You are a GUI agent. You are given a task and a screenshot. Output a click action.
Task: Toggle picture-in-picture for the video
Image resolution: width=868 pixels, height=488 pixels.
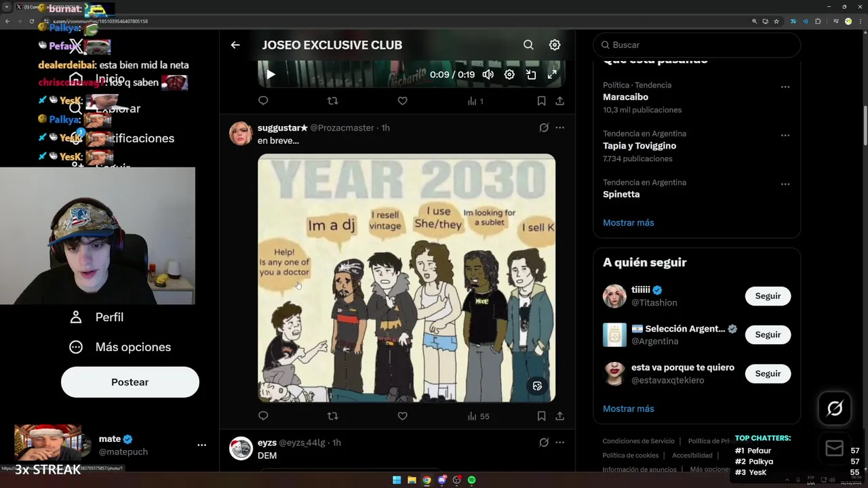point(531,75)
